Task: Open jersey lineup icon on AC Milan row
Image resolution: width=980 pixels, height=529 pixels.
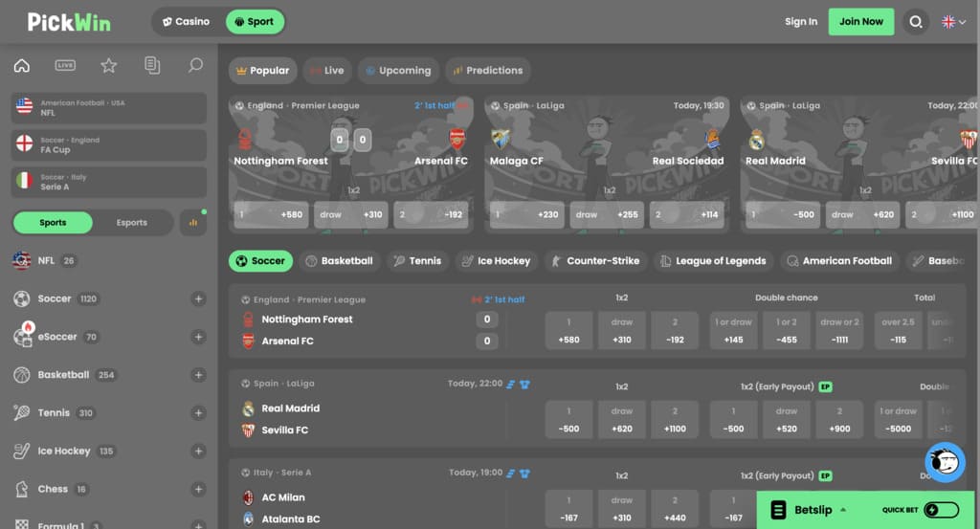Action: click(x=524, y=474)
